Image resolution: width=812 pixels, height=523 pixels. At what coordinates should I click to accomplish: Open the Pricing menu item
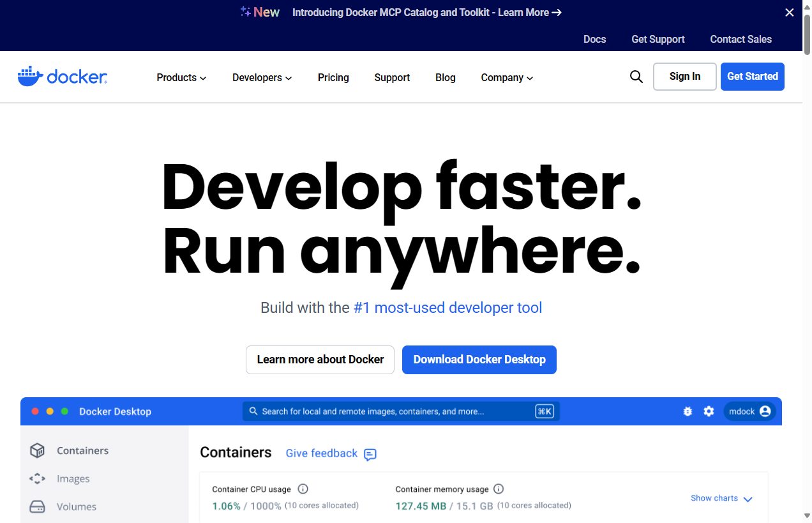[x=333, y=77]
